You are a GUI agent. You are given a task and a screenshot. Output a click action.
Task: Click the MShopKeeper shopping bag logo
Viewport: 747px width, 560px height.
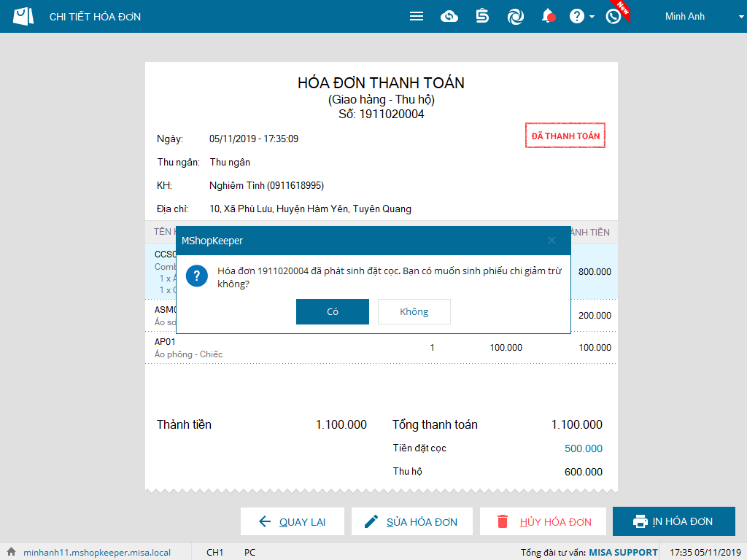coord(23,16)
